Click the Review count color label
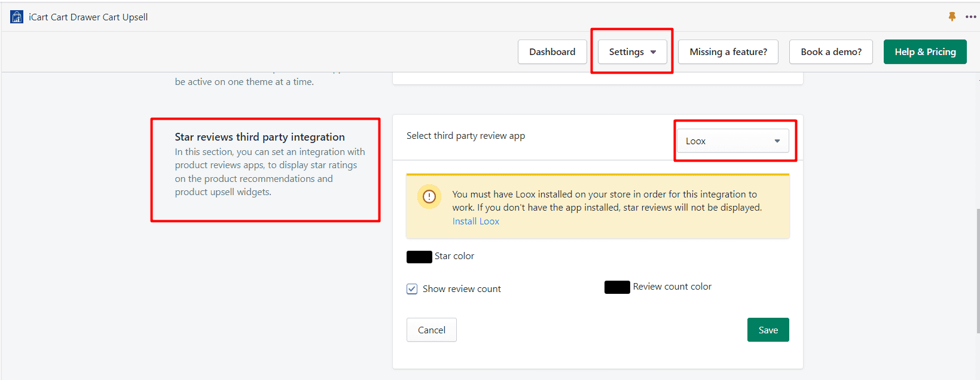 tap(672, 287)
